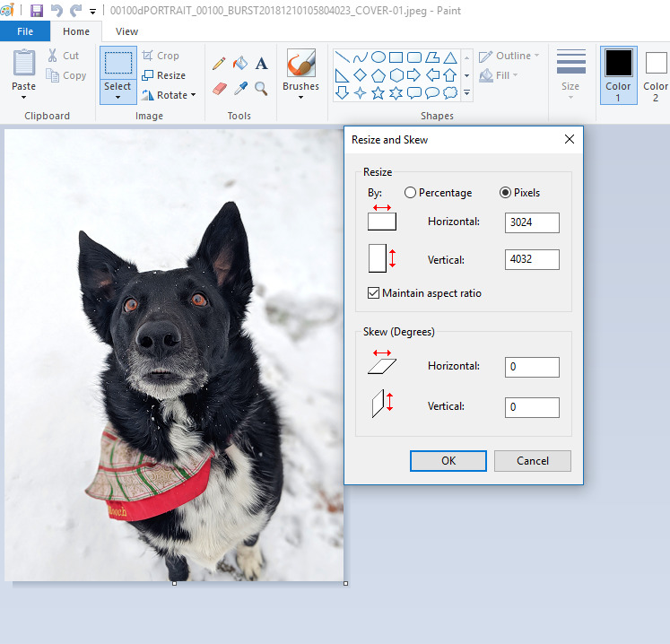Select the Percentage radio button
This screenshot has width=670, height=644.
coord(411,193)
